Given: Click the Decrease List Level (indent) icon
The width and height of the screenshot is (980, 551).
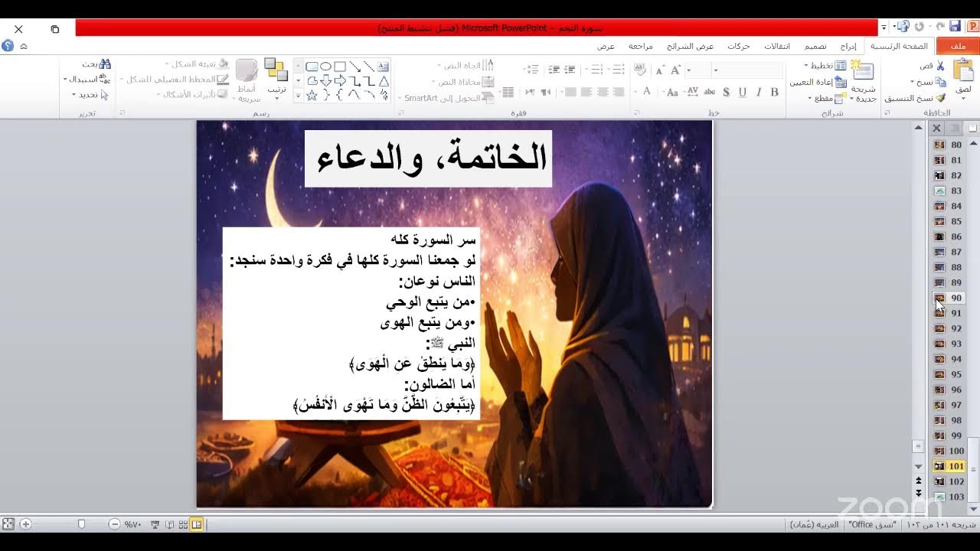Looking at the screenshot, I should pyautogui.click(x=570, y=69).
